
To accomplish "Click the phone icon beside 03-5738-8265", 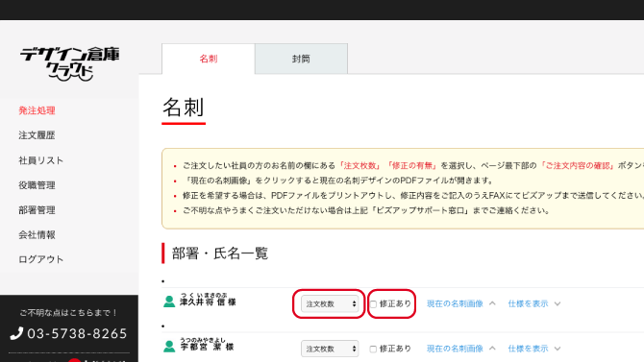I will 16,333.
